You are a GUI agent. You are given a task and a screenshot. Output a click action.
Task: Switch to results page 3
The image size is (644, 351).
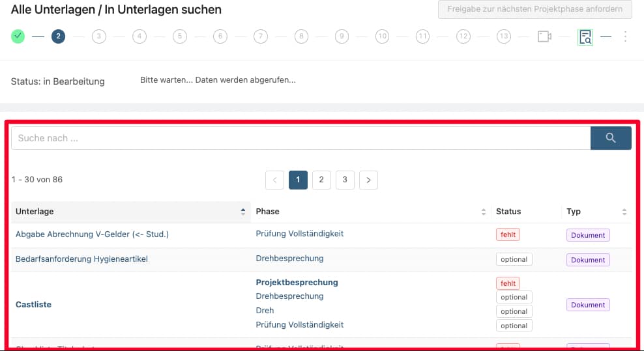[345, 180]
